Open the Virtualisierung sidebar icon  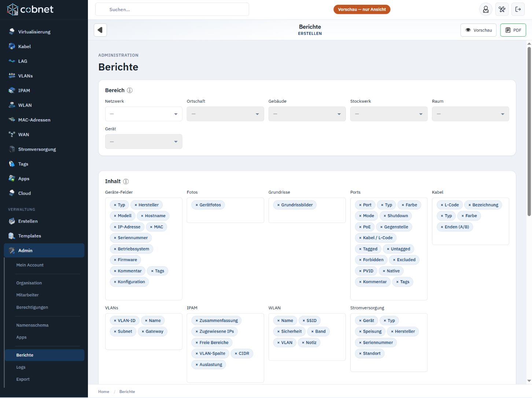pos(12,32)
